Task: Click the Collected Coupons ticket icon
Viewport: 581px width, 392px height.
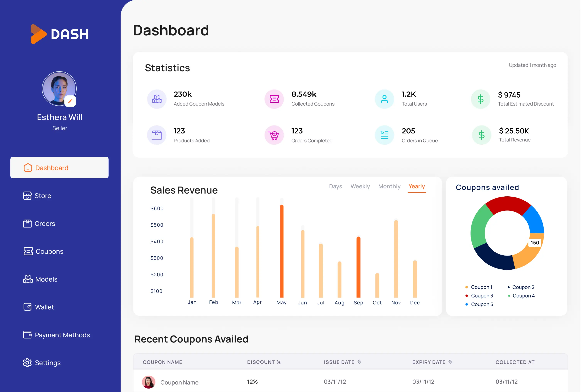Action: (274, 99)
